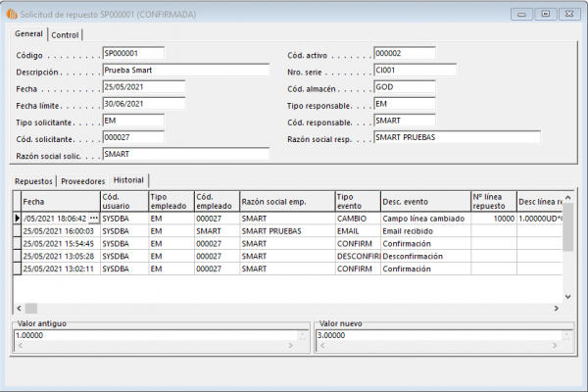
Task: Switch to the Control tab
Action: point(66,35)
